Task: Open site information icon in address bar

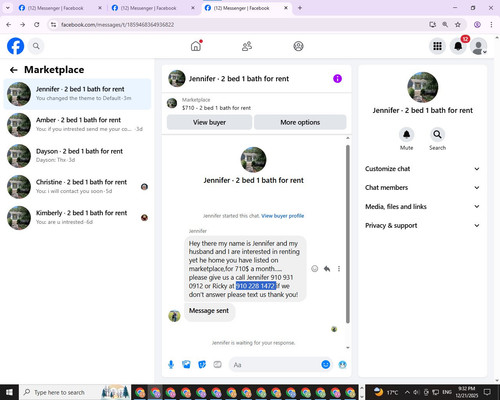Action: 53,24
